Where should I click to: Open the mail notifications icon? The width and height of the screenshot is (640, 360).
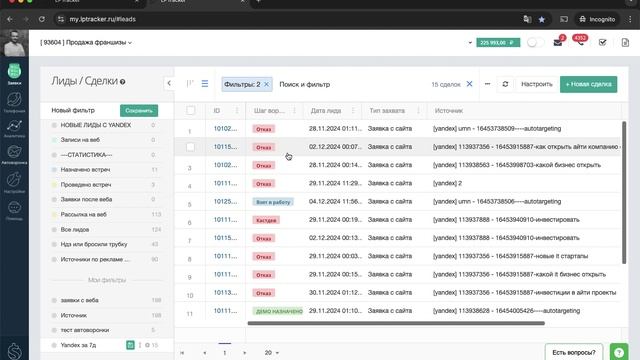(x=558, y=42)
